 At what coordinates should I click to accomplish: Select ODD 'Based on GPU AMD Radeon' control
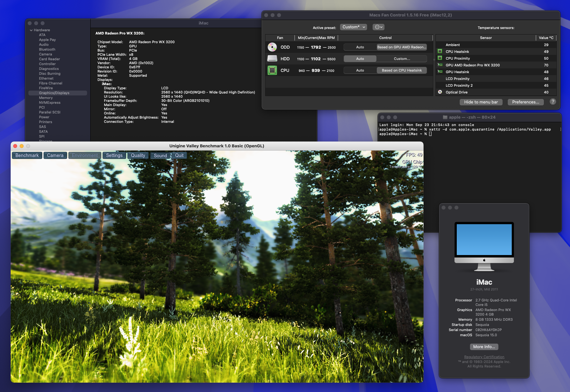[402, 47]
